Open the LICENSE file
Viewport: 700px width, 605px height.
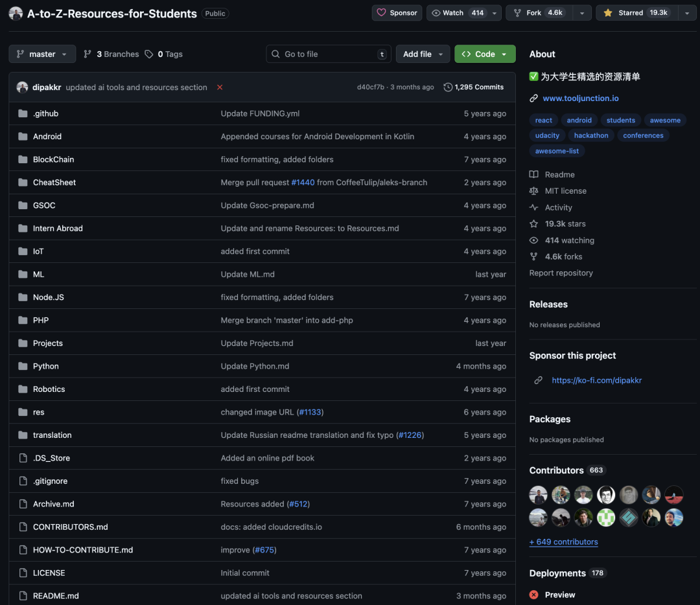tap(49, 573)
